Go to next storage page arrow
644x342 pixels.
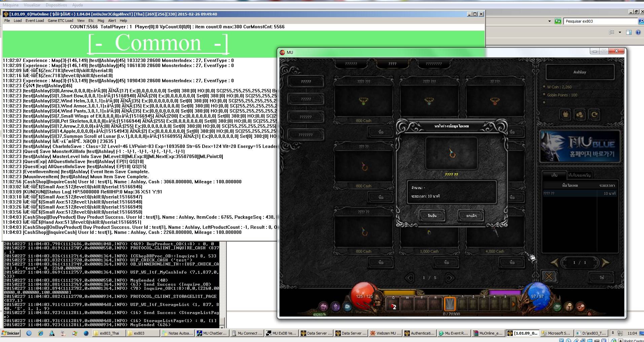[x=605, y=262]
